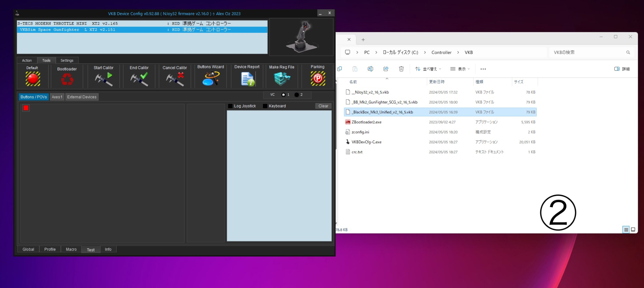Open the Global bottom tab
Viewport: 644px width, 288px height.
tap(28, 249)
